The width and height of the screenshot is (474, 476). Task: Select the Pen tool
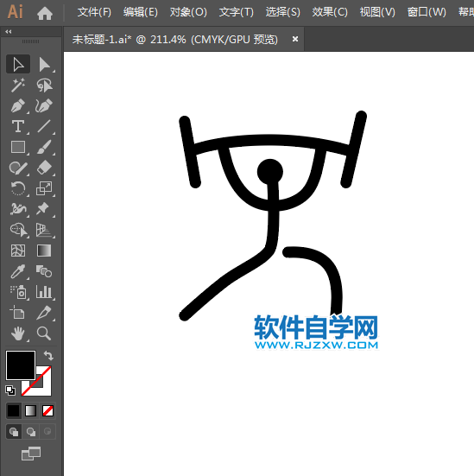click(x=18, y=105)
